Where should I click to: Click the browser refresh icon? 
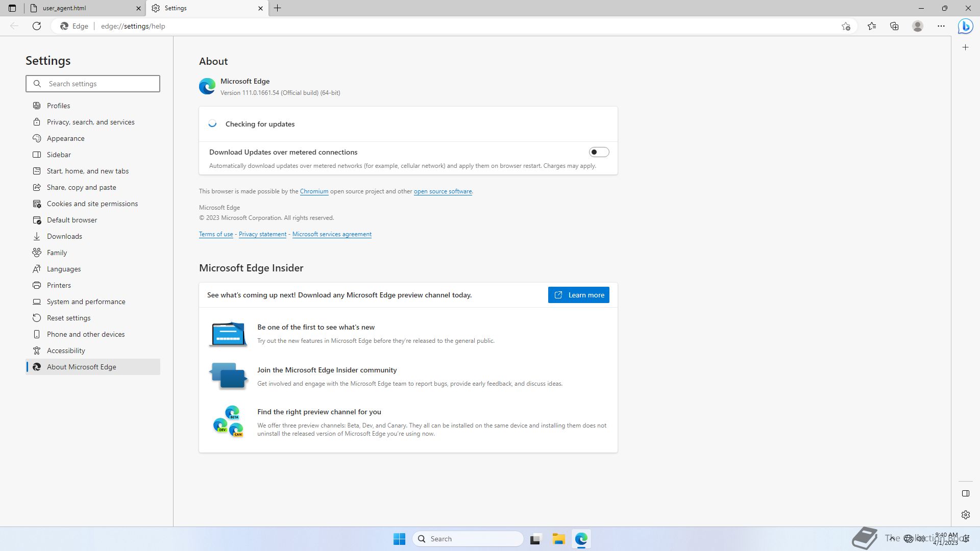coord(37,26)
